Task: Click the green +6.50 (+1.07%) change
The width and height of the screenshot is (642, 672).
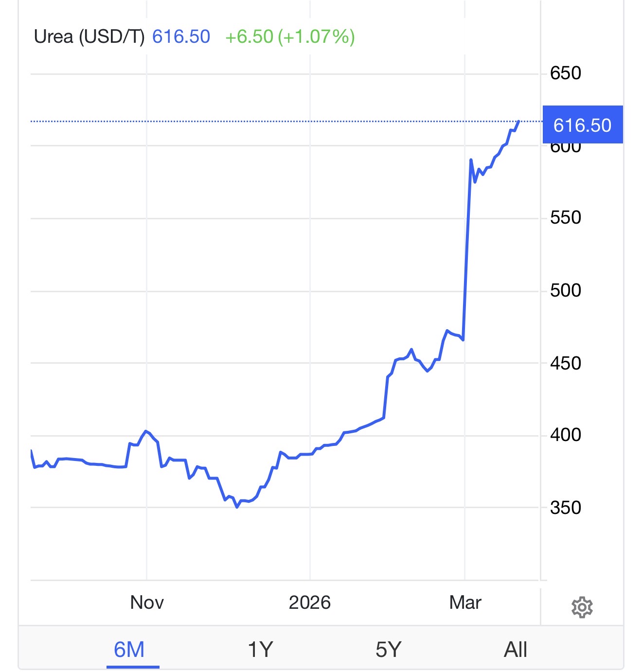Action: click(x=290, y=37)
